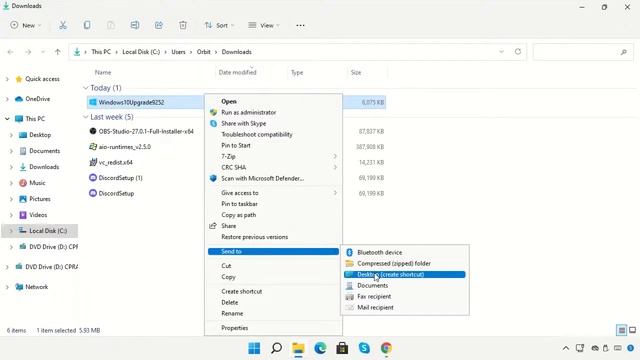Launch Microsoft Edge from taskbar
The image size is (640, 360).
pos(320,348)
